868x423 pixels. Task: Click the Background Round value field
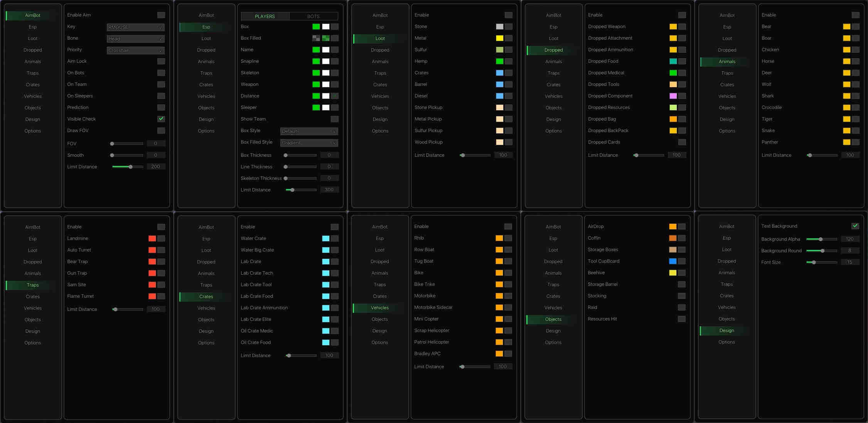(850, 251)
